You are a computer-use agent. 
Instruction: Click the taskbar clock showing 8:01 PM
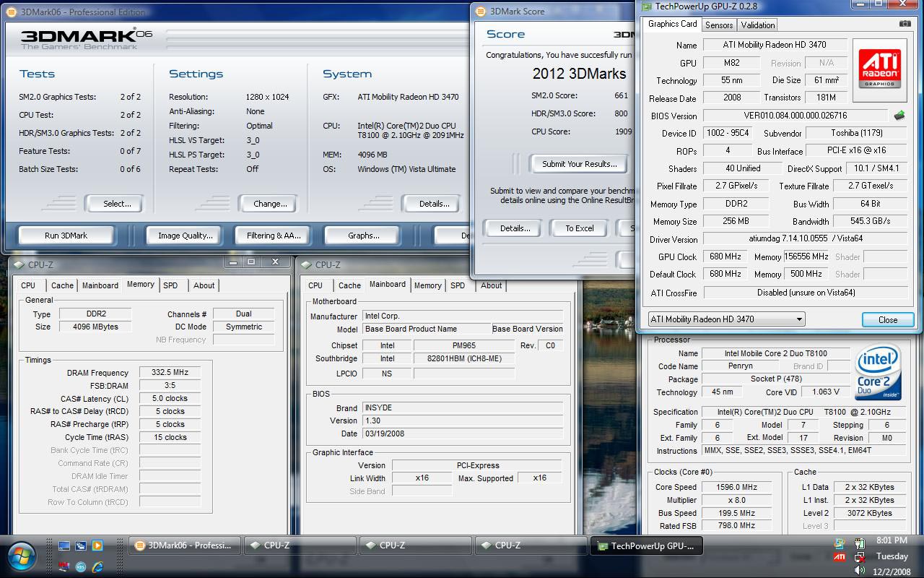891,540
